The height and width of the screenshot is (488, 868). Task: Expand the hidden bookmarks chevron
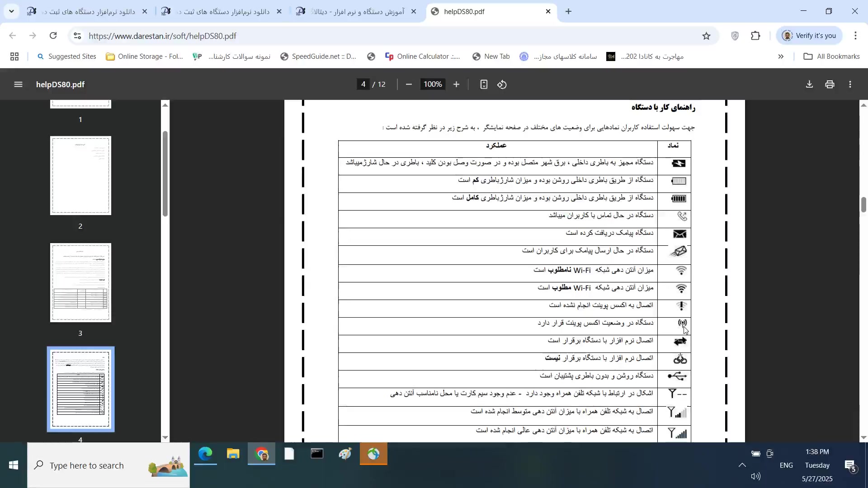pos(781,56)
